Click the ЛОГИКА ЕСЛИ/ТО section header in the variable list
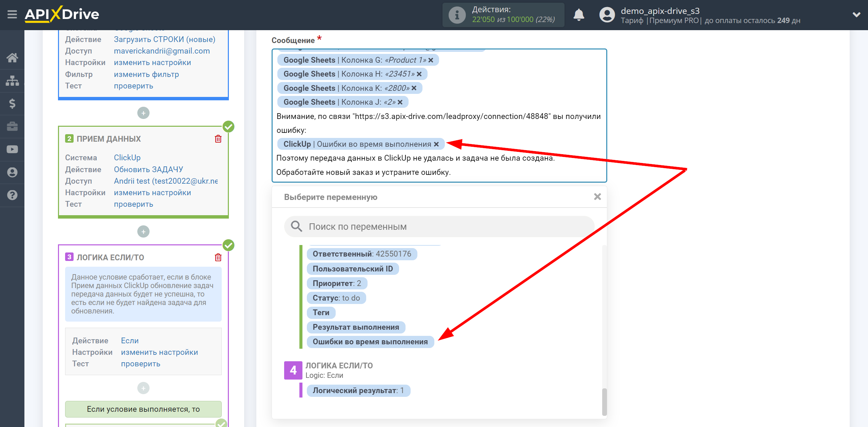868x427 pixels. 339,366
